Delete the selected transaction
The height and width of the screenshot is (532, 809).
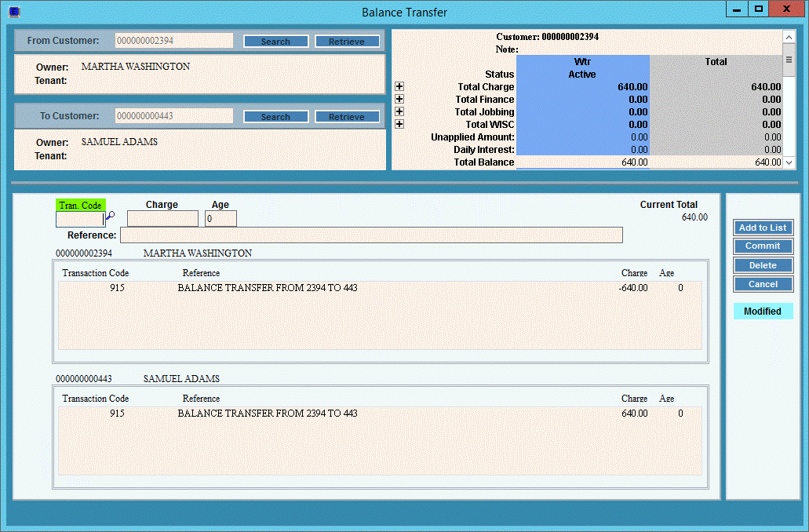(763, 265)
